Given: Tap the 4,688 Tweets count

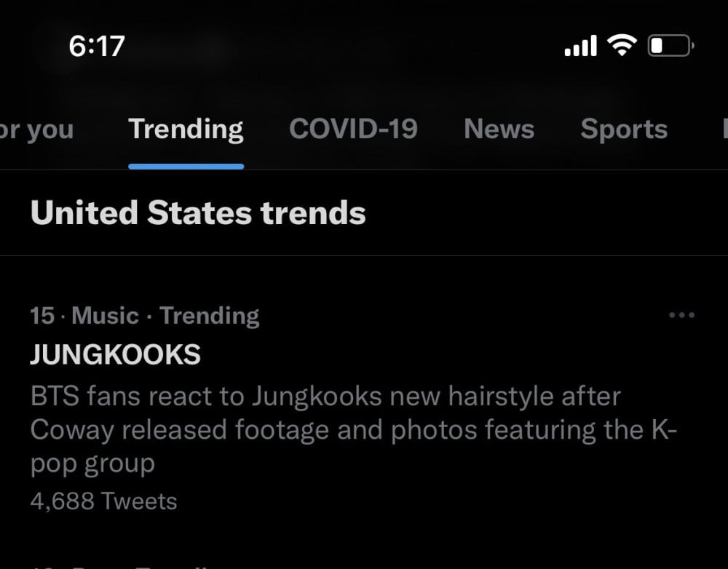Looking at the screenshot, I should pyautogui.click(x=103, y=501).
